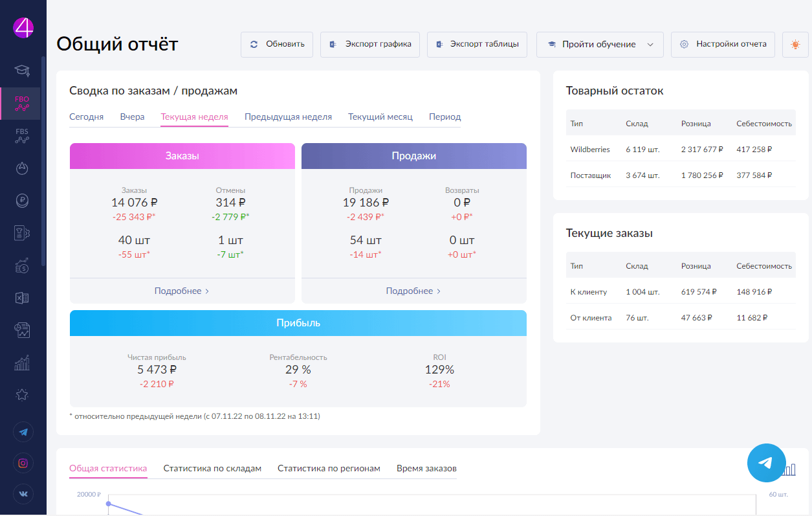Click the bar chart sidebar icon
Screen dimensions: 812x516
23,363
